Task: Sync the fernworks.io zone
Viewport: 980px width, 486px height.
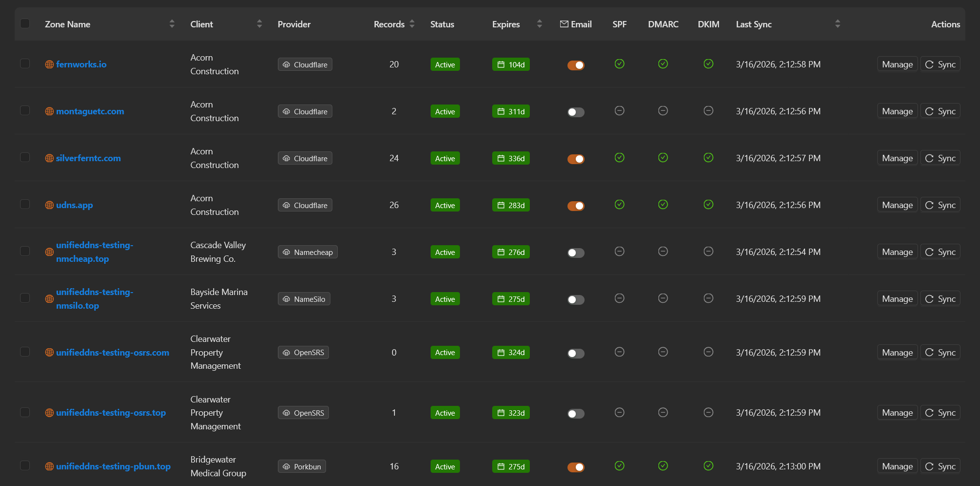Action: [940, 64]
